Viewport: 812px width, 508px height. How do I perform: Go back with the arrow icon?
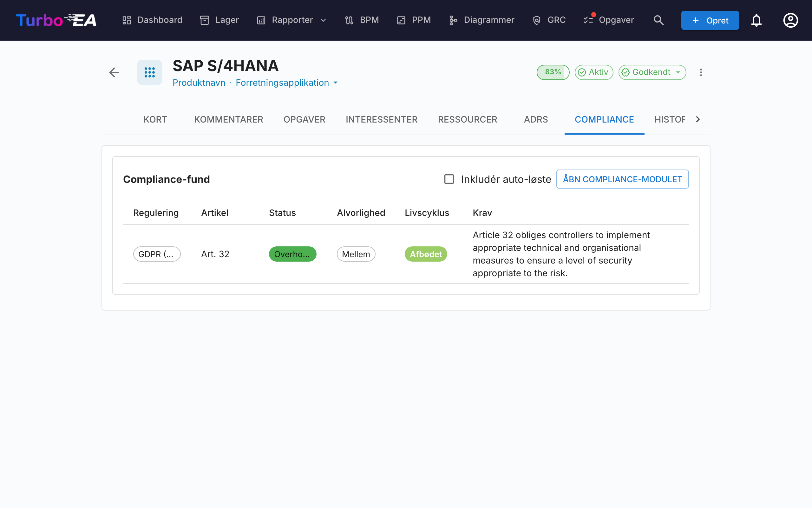115,72
